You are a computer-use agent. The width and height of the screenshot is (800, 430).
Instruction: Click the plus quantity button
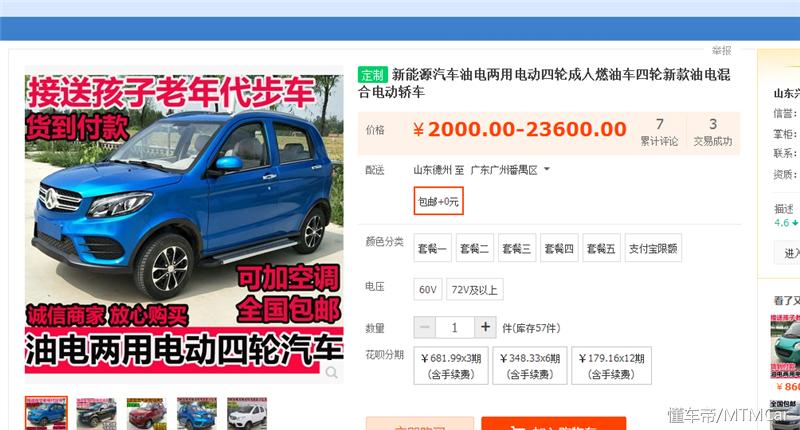click(485, 328)
